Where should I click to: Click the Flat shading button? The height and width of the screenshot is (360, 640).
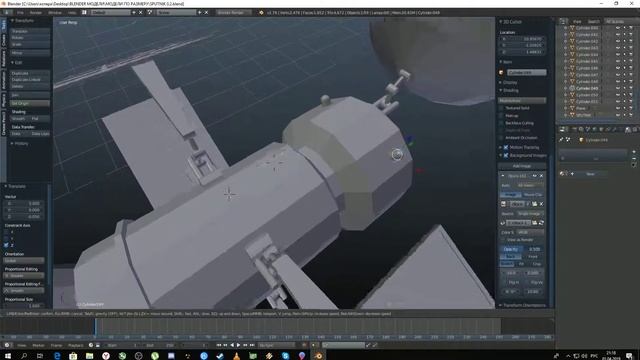point(39,119)
